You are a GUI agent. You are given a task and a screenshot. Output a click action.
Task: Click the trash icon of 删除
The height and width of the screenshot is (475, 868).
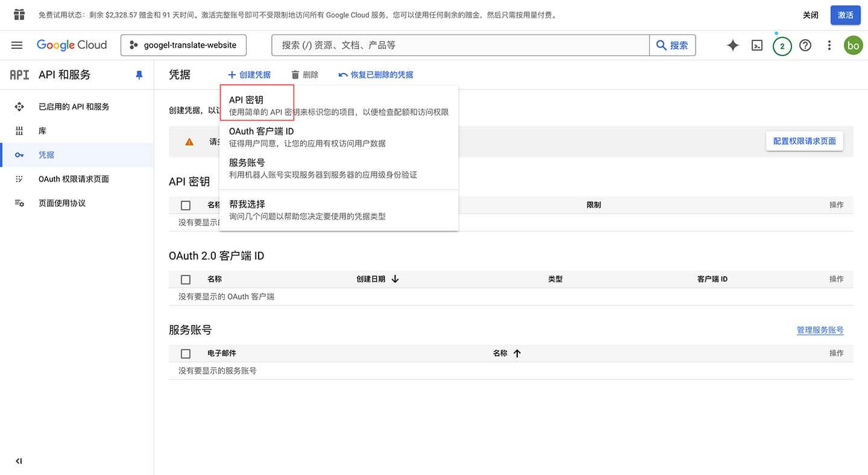point(295,75)
